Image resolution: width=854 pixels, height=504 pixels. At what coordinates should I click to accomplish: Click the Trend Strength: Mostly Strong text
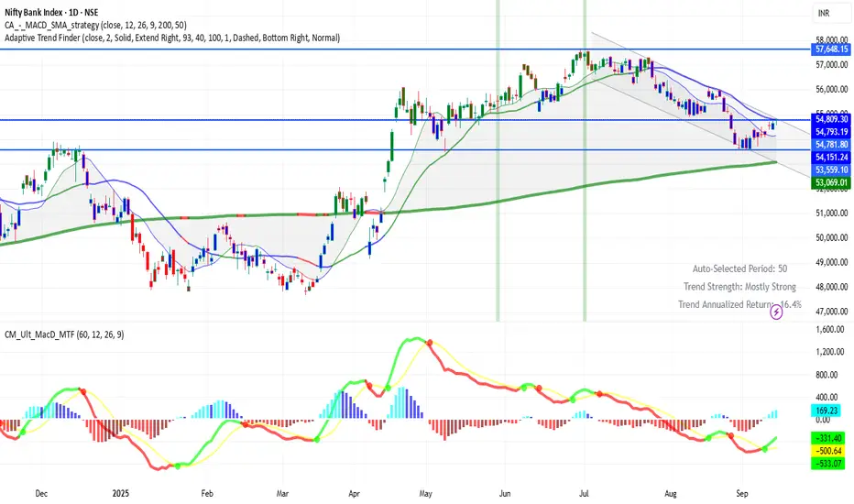739,287
